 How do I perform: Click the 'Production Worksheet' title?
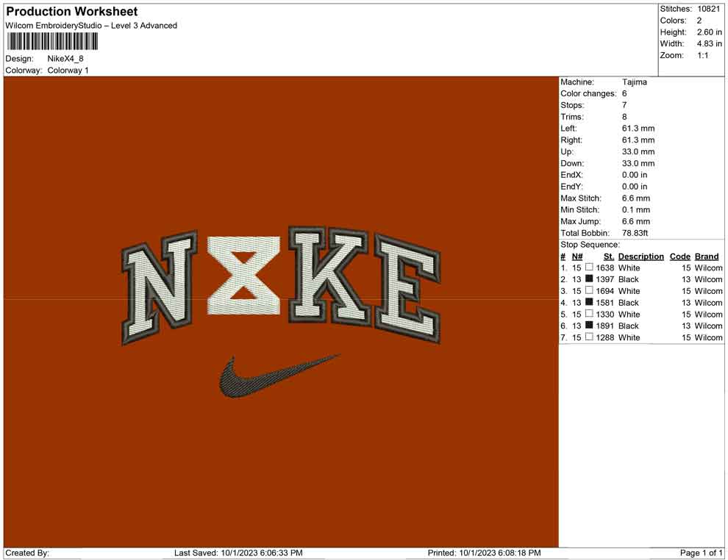72,12
